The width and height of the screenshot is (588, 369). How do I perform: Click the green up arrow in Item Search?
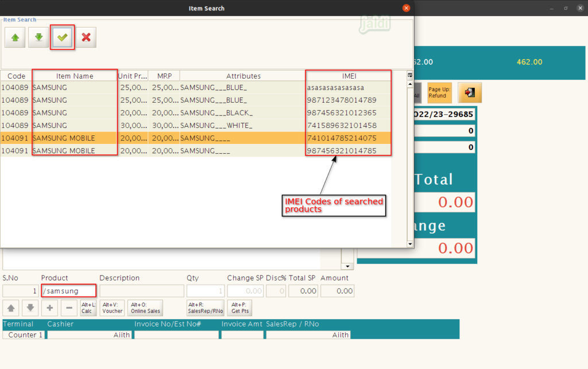15,37
